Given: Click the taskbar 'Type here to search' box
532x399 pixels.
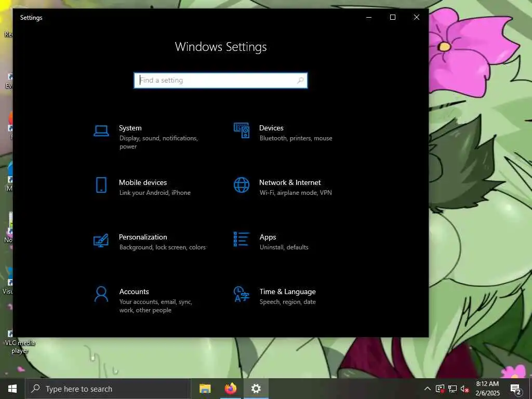Looking at the screenshot, I should (x=108, y=389).
